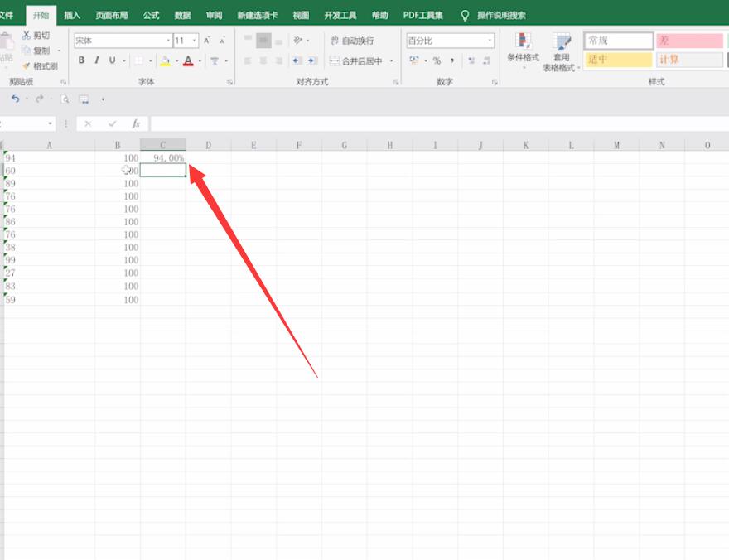Open print preview from quick access toolbar
The width and height of the screenshot is (729, 560).
65,99
